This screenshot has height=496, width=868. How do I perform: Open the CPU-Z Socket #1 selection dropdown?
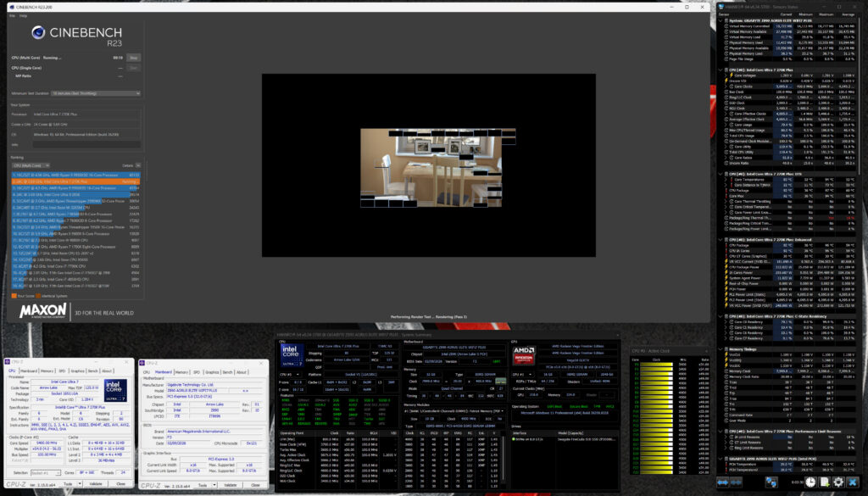(46, 473)
